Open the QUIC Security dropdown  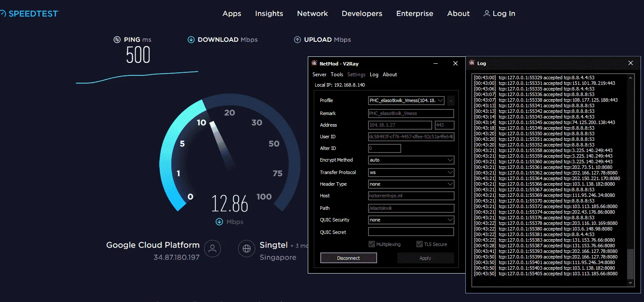point(411,220)
